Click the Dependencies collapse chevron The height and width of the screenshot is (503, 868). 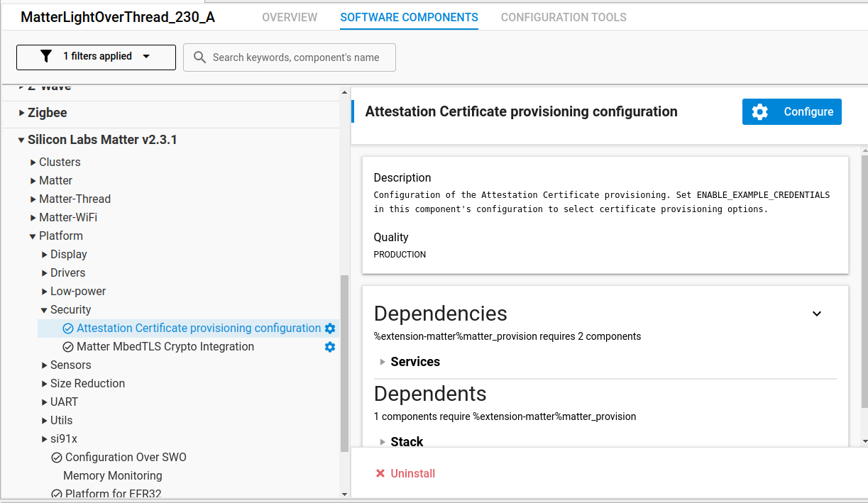click(x=817, y=314)
